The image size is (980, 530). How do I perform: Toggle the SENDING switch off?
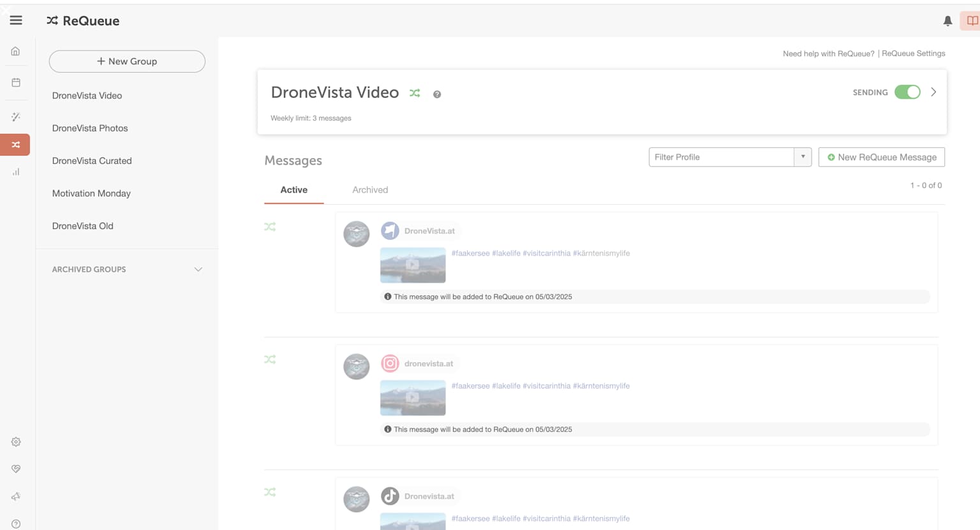907,92
